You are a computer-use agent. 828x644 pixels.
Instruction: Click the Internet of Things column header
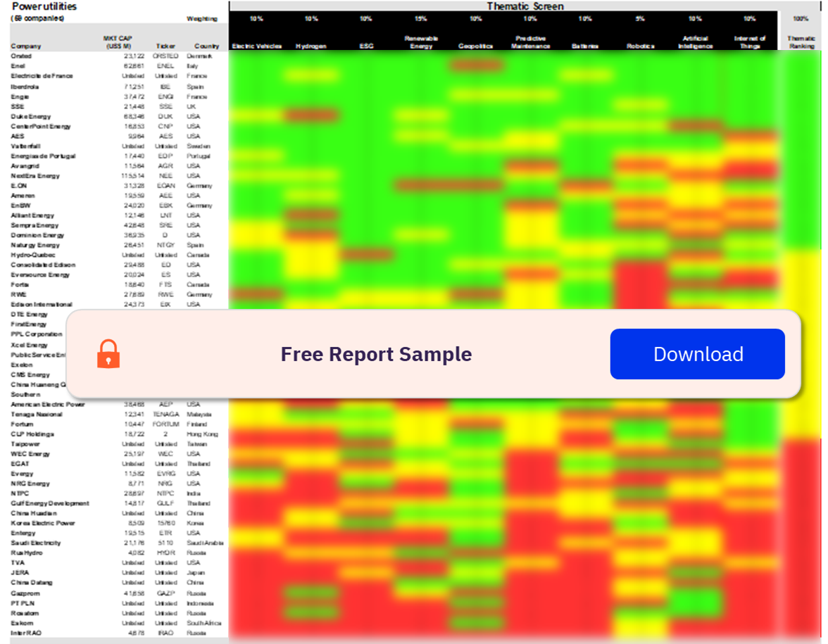pyautogui.click(x=750, y=42)
